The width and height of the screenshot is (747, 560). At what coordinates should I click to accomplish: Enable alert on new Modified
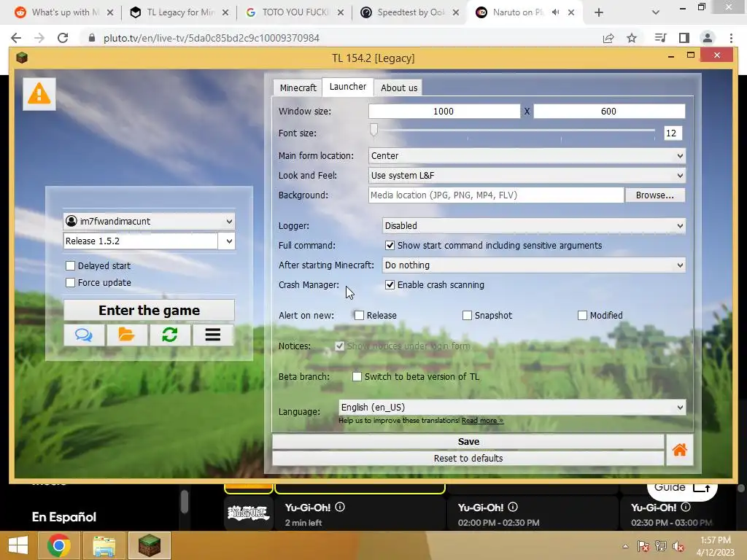coord(582,315)
